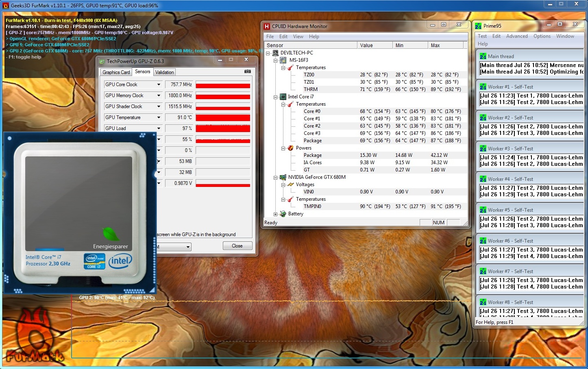Click the green leaf Energiesparer icon
The width and height of the screenshot is (588, 369).
click(111, 234)
